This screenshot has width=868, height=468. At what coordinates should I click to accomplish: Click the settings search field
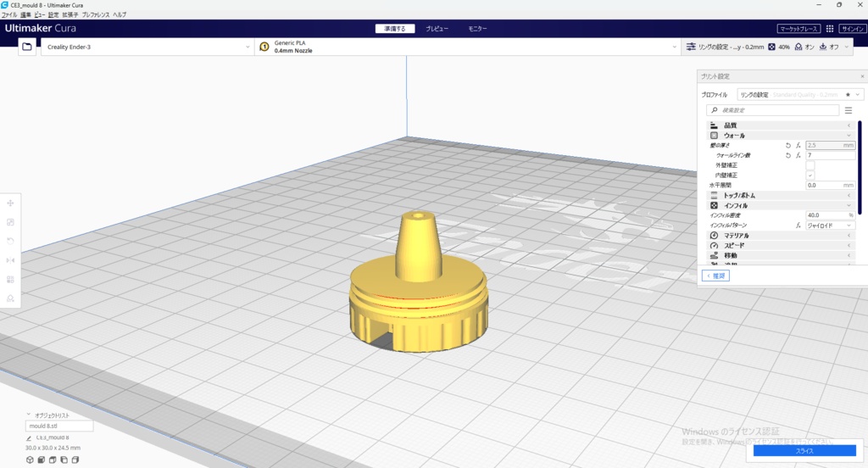pos(773,110)
